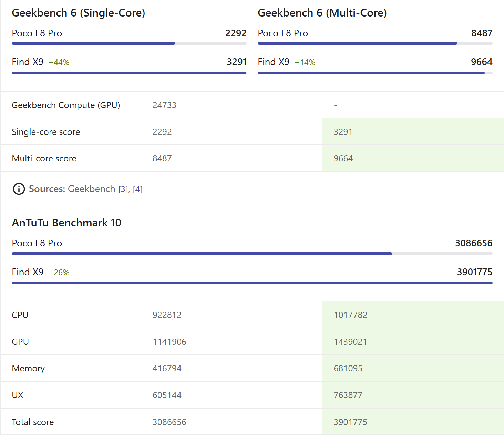Open Geekbench source reference [4]
Image resolution: width=504 pixels, height=435 pixels.
[137, 189]
